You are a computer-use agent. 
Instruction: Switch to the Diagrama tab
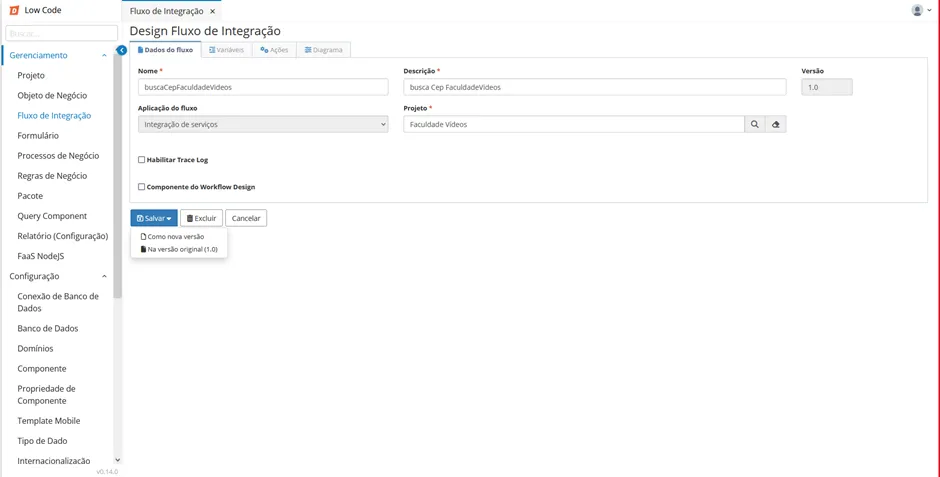point(324,50)
